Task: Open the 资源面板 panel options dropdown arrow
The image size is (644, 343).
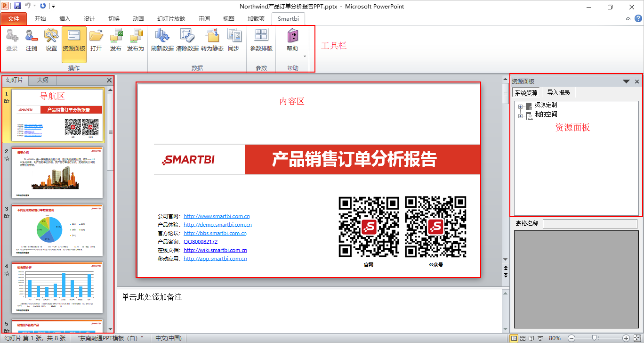Action: click(626, 82)
